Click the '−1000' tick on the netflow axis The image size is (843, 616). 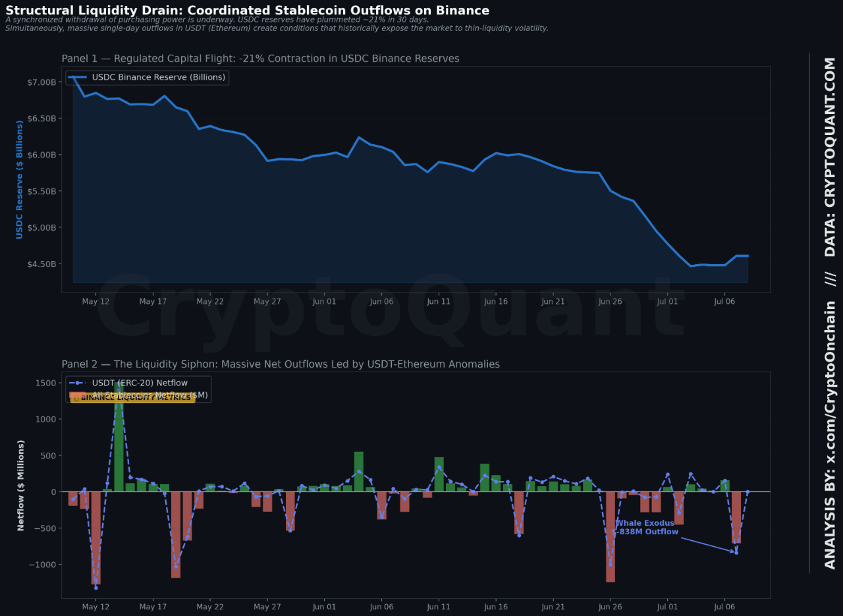43,565
